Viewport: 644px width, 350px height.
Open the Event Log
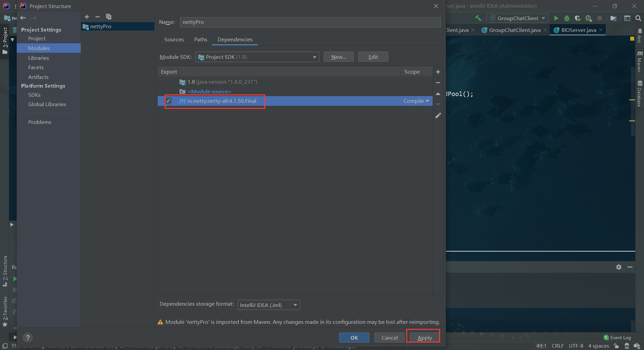click(617, 338)
